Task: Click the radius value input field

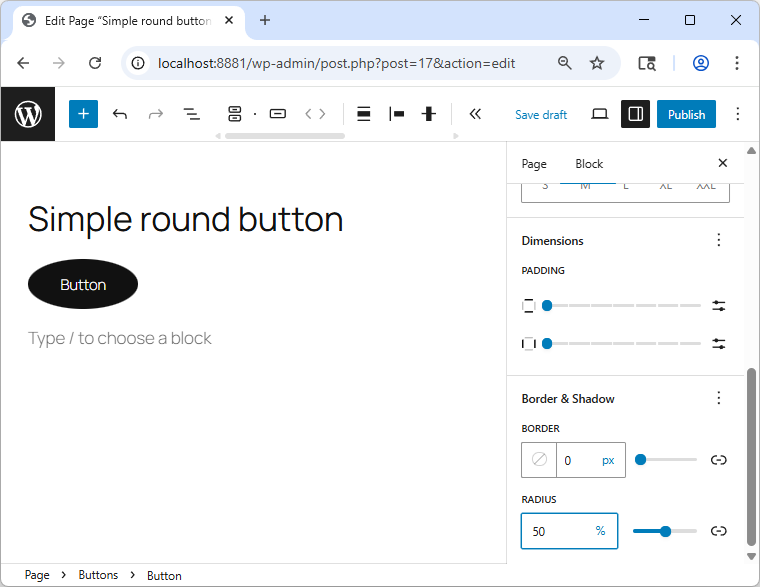Action: pyautogui.click(x=557, y=531)
